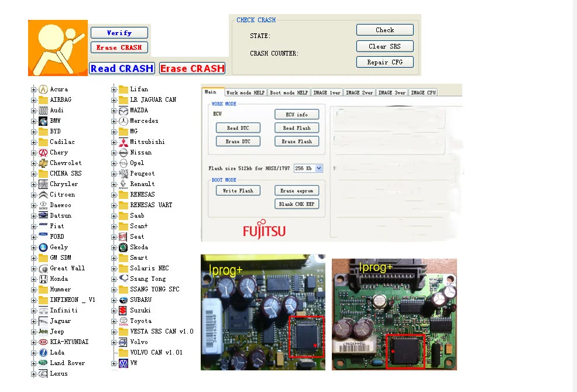Click the large Read CRASH button
The image size is (577, 392).
(122, 68)
